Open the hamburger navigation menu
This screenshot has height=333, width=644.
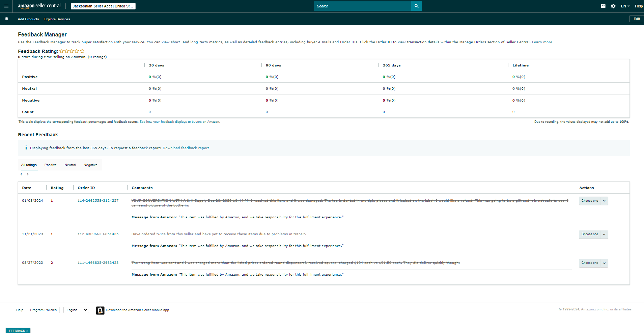click(6, 6)
